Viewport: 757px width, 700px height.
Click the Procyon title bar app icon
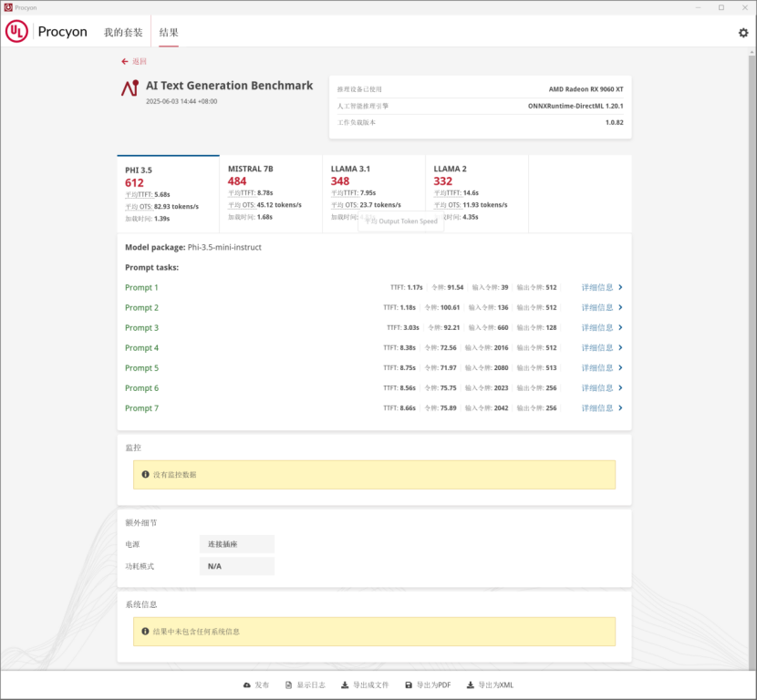[x=8, y=7]
